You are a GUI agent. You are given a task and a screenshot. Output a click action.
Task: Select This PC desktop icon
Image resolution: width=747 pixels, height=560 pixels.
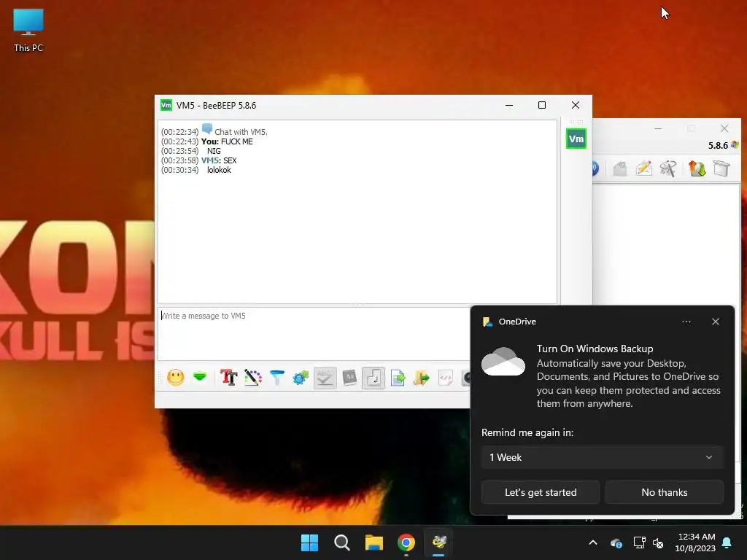click(28, 31)
